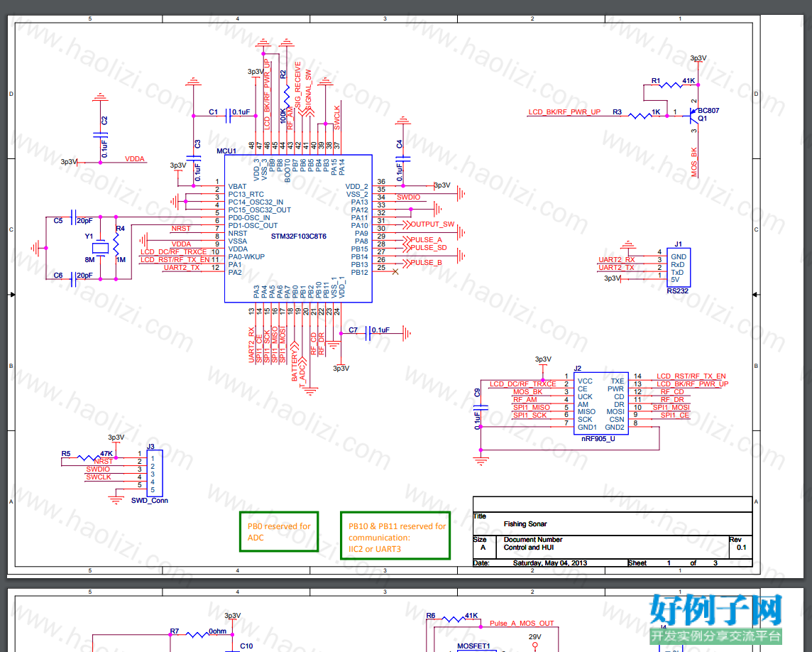
Task: Open the 好例子网 watermark logo
Action: click(x=715, y=619)
